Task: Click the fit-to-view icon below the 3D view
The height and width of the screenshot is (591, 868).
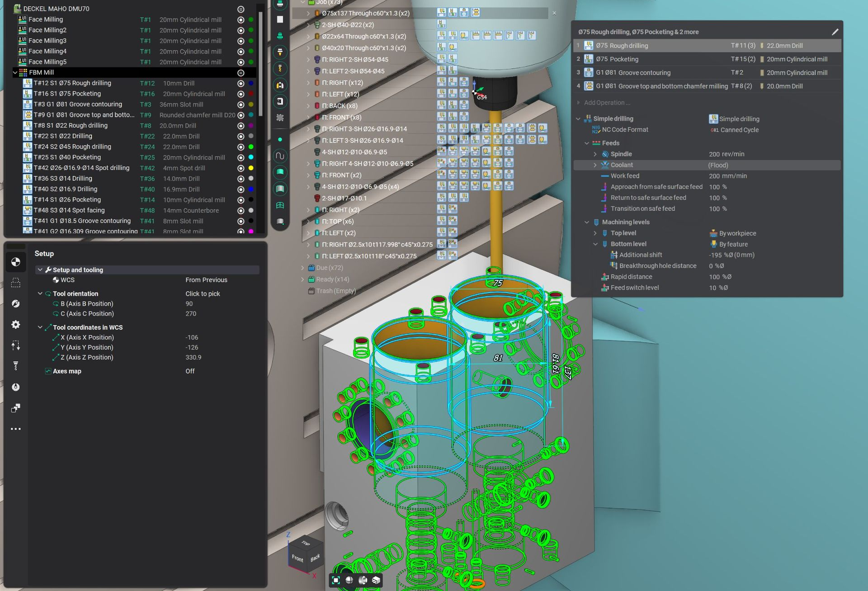Action: tap(336, 580)
